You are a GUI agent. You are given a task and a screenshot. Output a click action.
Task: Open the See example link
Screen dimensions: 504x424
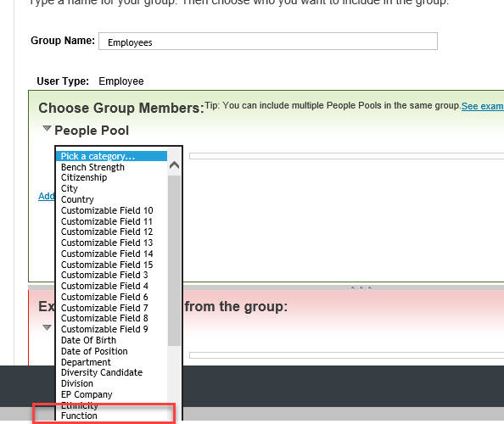click(483, 106)
